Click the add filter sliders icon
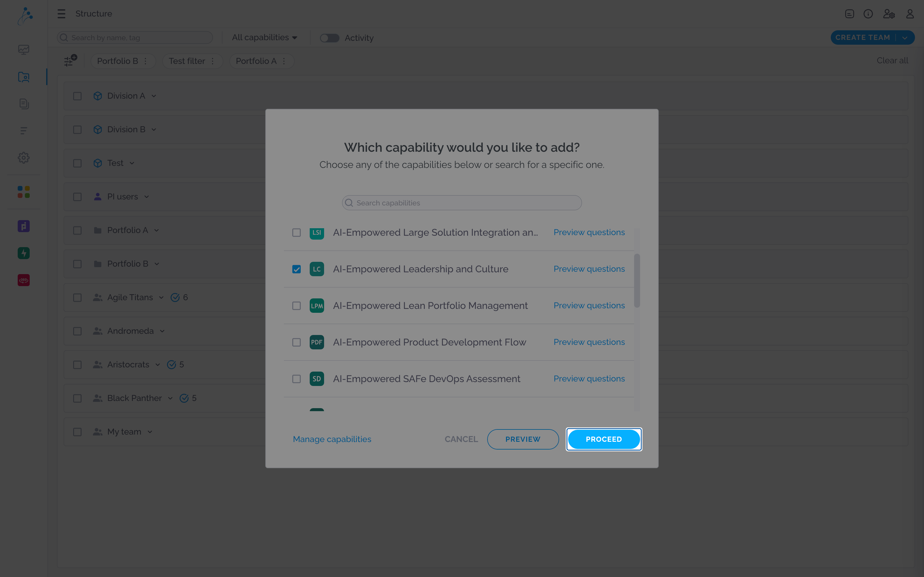The width and height of the screenshot is (924, 577). 70,60
